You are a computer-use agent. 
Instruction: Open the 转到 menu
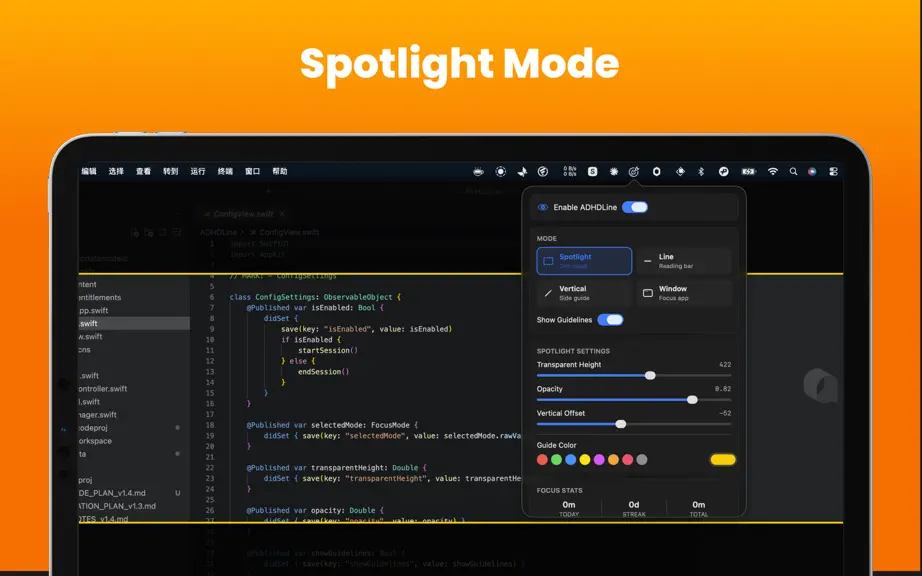point(171,172)
